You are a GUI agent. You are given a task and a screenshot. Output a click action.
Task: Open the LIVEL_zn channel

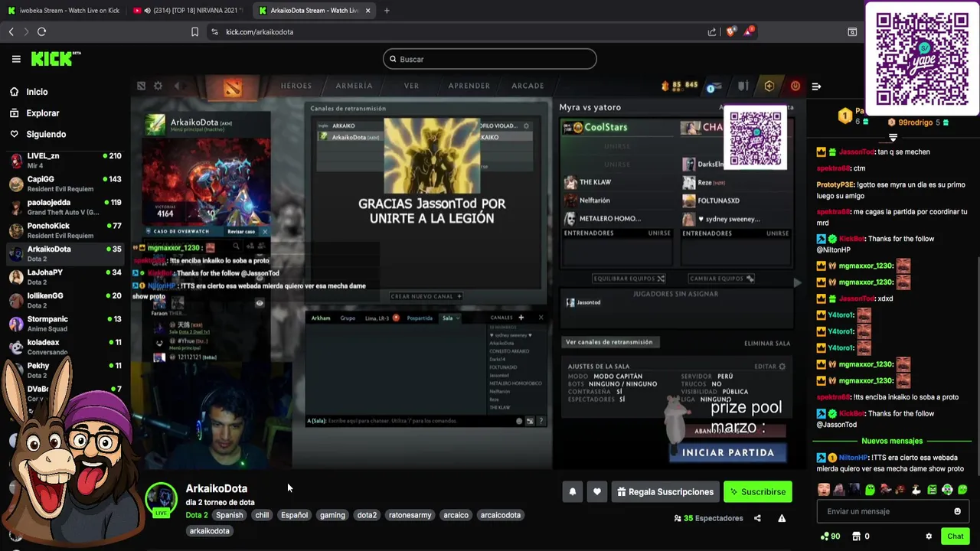point(65,161)
